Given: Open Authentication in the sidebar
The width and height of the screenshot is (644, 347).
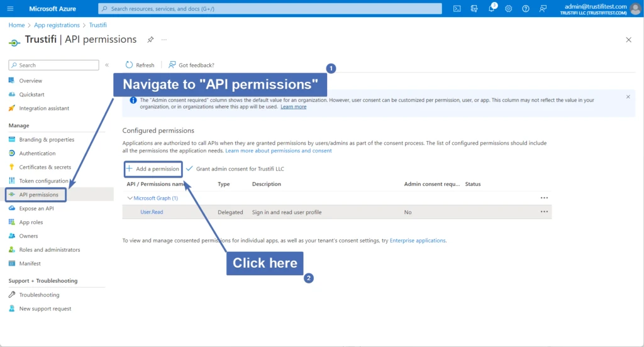Looking at the screenshot, I should point(37,154).
